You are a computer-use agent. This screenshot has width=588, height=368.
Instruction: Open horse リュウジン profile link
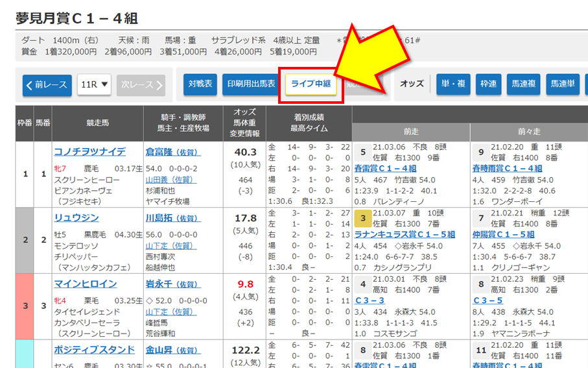point(76,217)
